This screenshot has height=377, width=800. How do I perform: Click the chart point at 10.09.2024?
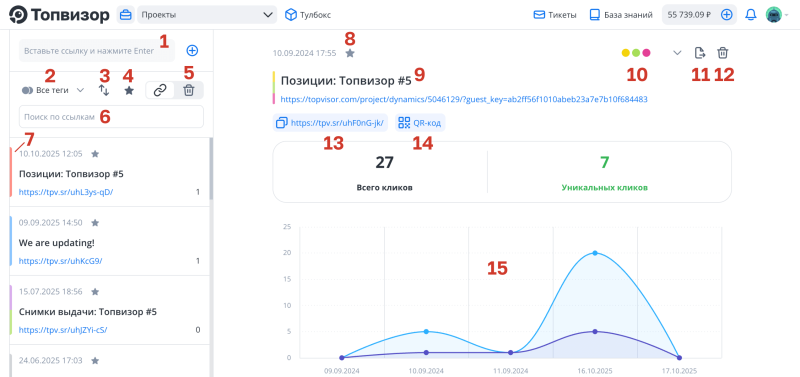coord(426,332)
